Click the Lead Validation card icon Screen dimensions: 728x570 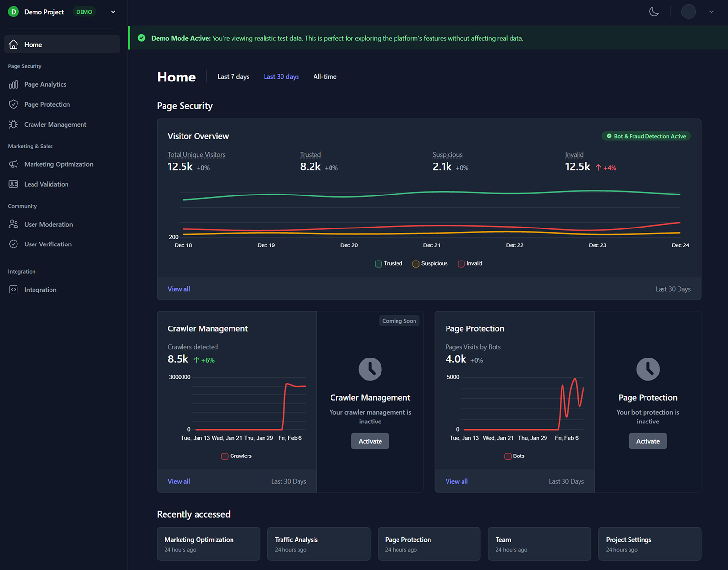click(14, 184)
